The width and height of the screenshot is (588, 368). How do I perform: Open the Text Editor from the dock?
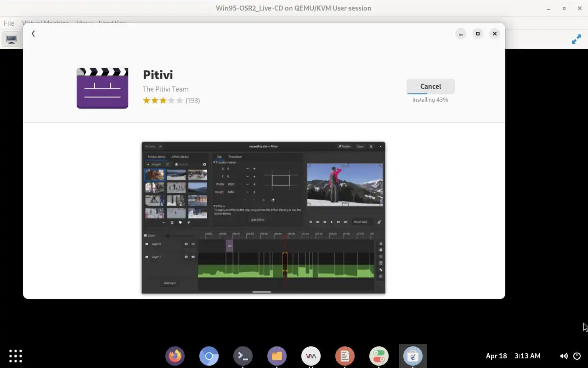345,356
